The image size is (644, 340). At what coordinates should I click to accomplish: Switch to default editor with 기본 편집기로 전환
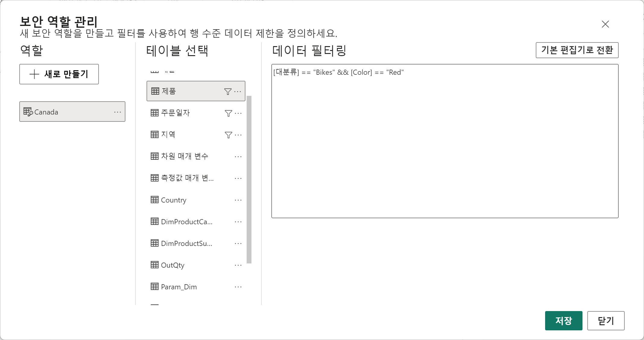[x=577, y=50]
